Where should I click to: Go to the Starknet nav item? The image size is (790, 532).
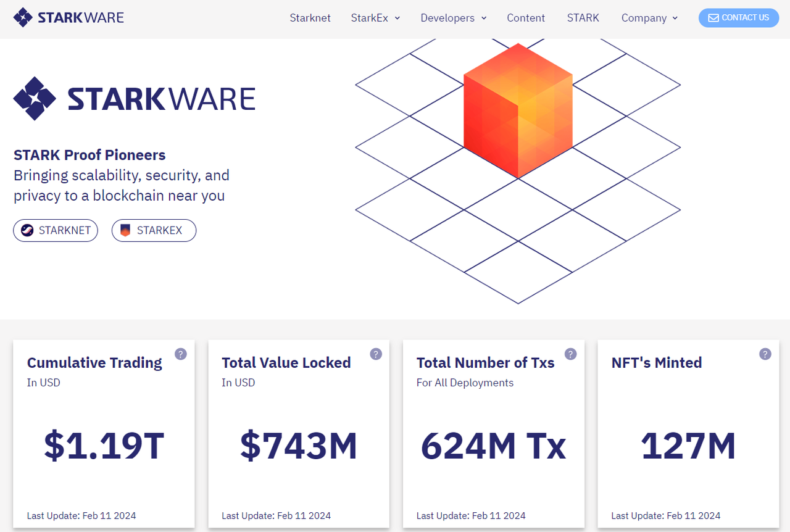point(310,18)
